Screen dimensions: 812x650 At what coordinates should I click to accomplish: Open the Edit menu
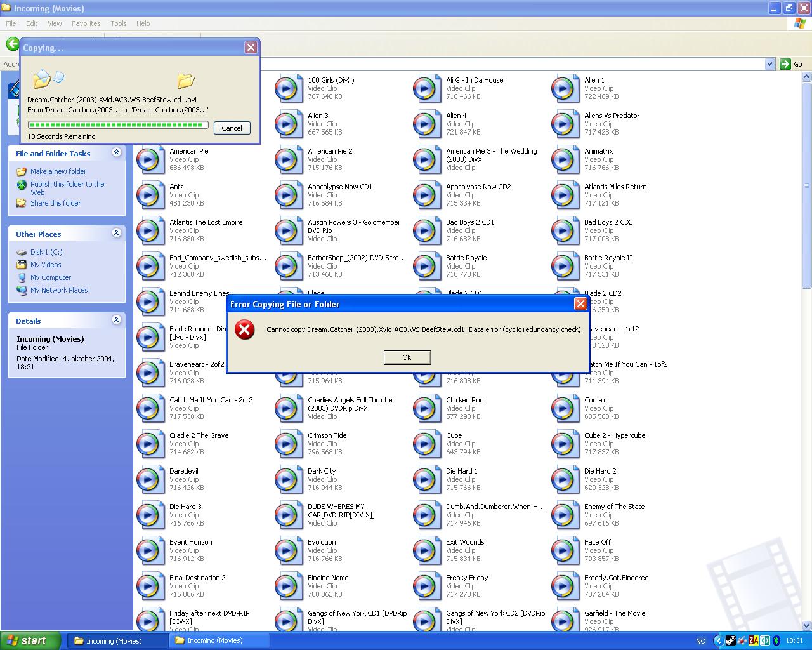tap(32, 23)
